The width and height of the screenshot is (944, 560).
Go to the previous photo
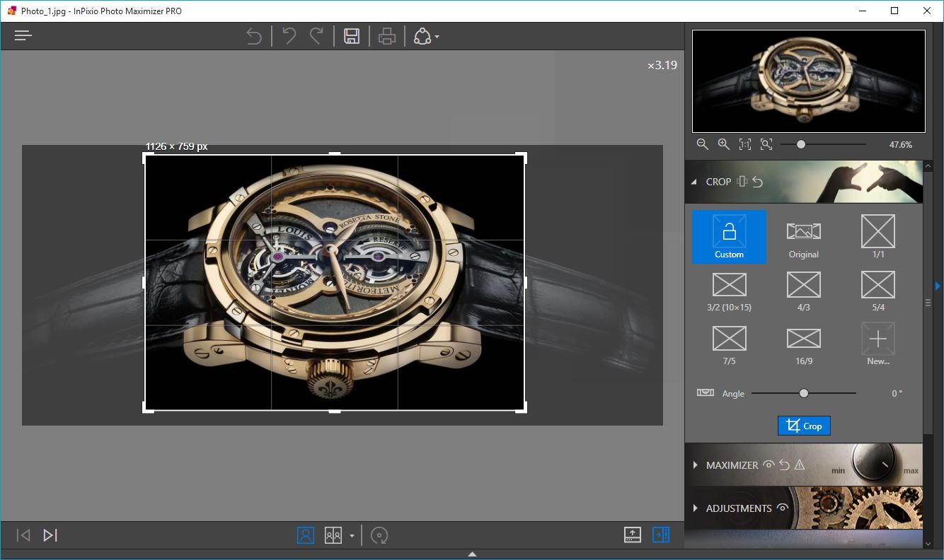pyautogui.click(x=23, y=535)
